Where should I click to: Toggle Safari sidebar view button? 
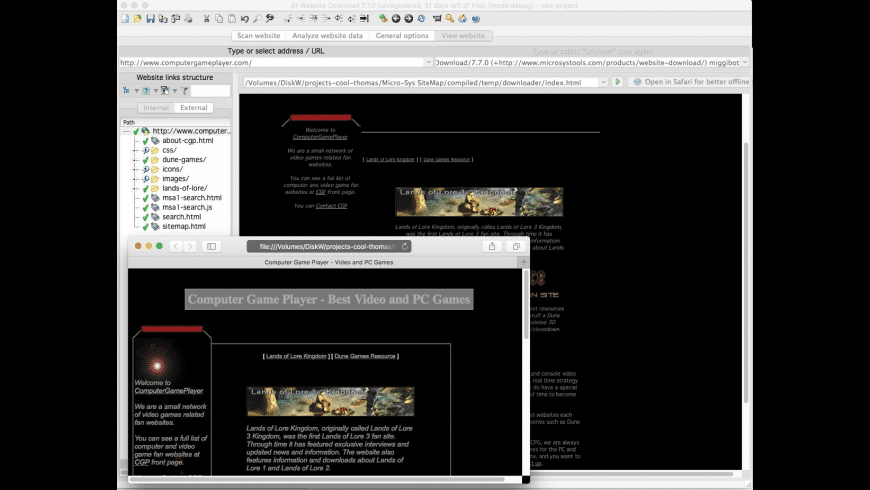point(211,246)
